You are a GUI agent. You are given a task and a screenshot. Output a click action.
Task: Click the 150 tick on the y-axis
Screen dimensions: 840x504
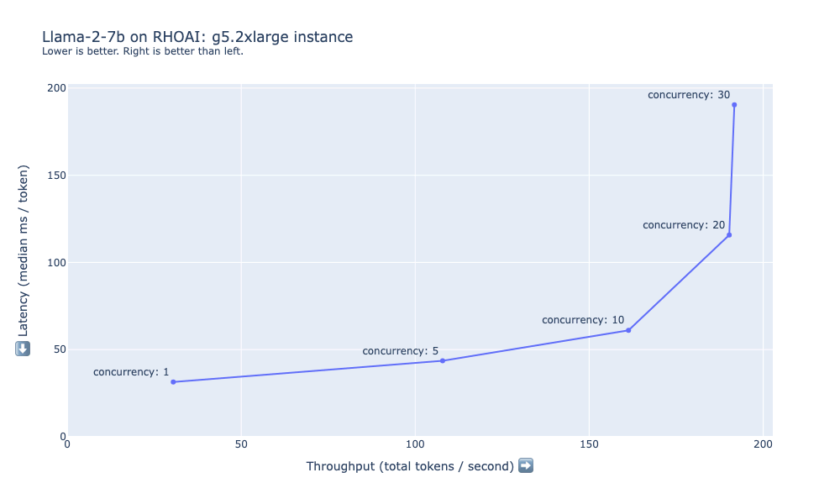tap(58, 175)
